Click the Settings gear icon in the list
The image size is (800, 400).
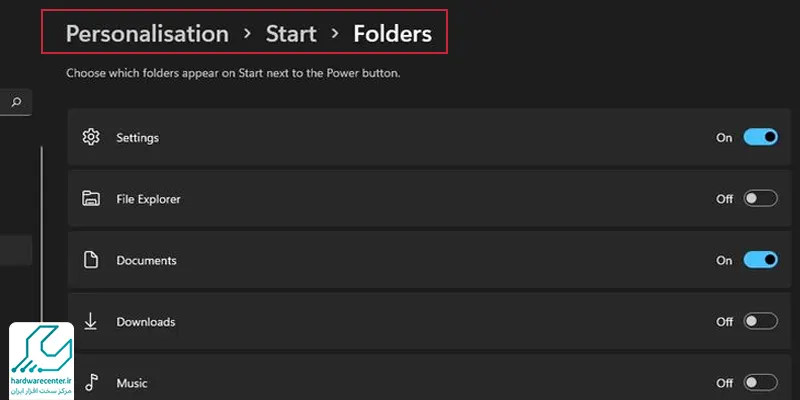(91, 137)
